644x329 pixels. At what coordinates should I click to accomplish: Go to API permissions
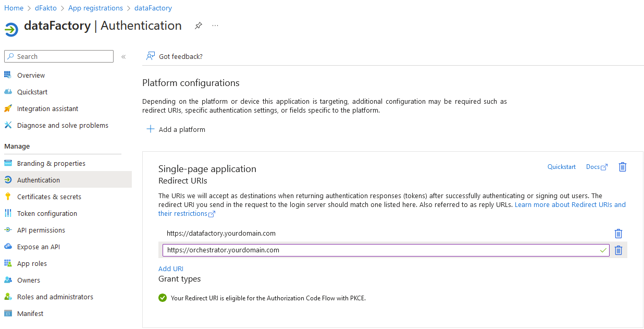click(x=41, y=230)
